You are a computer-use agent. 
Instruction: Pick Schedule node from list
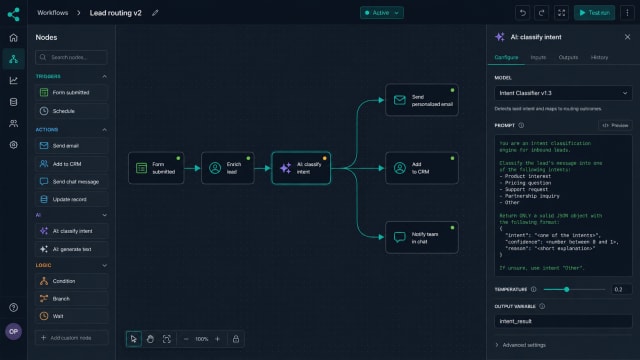[71, 111]
